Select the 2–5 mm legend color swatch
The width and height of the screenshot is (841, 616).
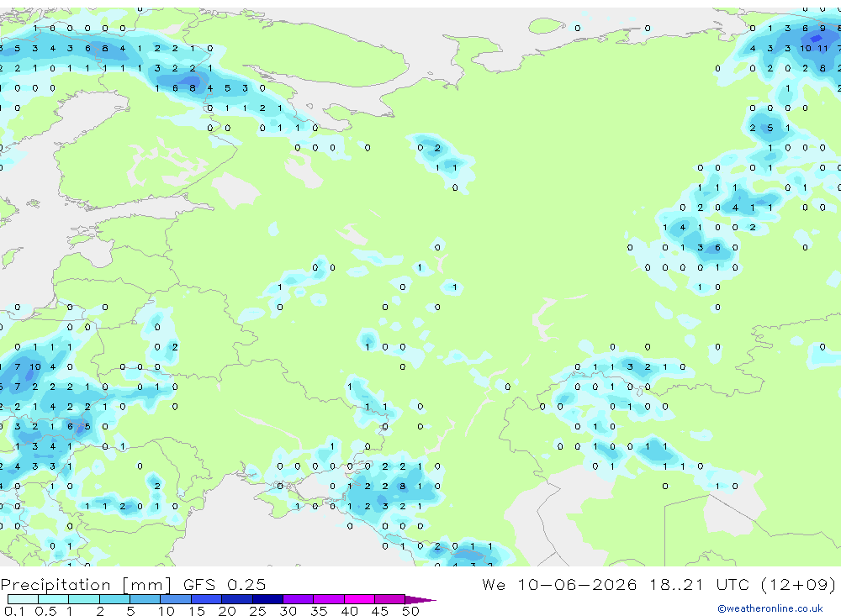114,599
